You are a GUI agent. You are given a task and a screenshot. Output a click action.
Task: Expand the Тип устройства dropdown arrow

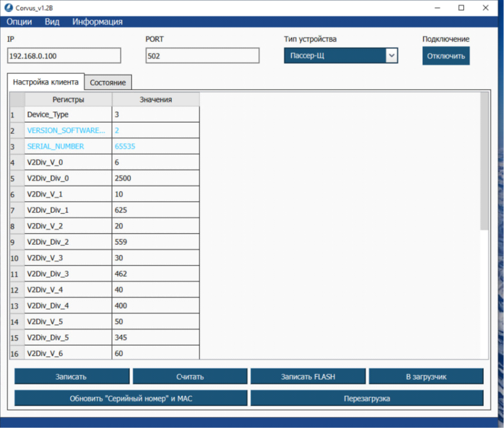pyautogui.click(x=391, y=55)
